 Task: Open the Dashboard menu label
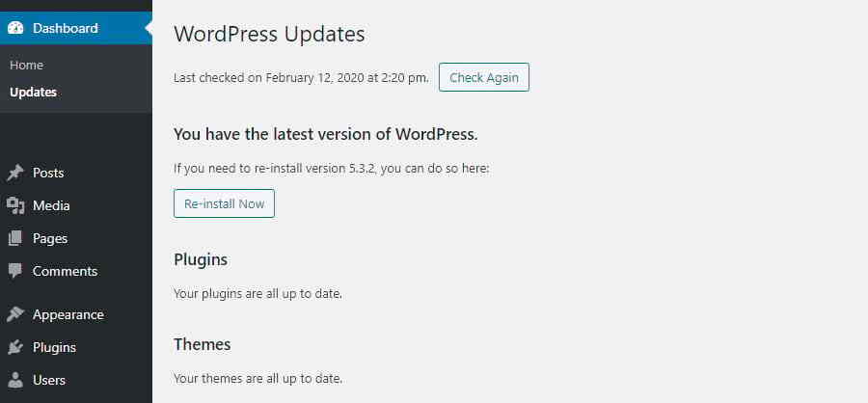pyautogui.click(x=66, y=28)
